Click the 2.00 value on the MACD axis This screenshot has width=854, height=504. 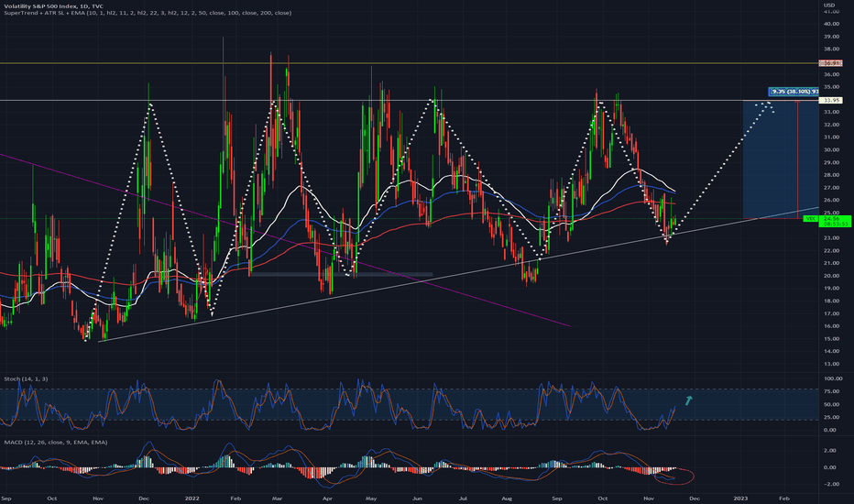[x=830, y=451]
